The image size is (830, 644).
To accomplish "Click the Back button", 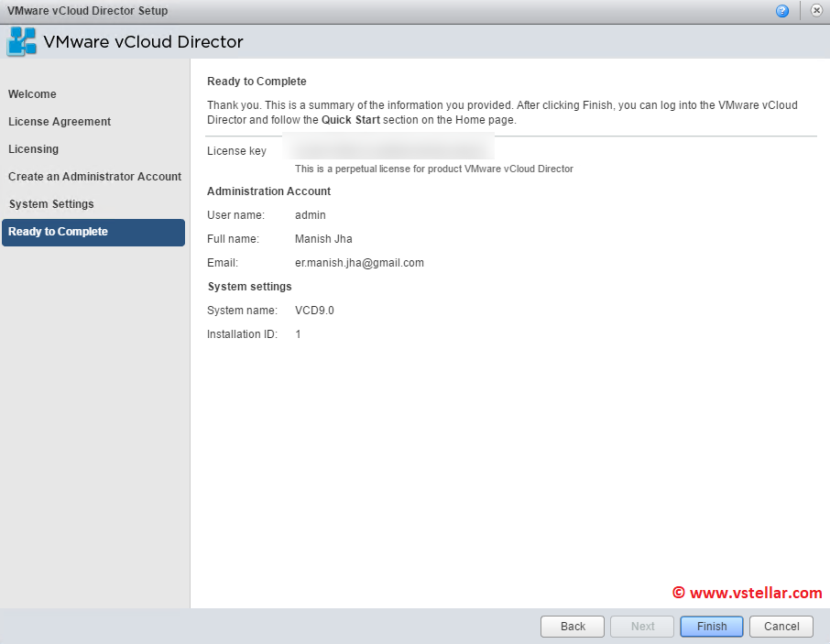I will [573, 627].
